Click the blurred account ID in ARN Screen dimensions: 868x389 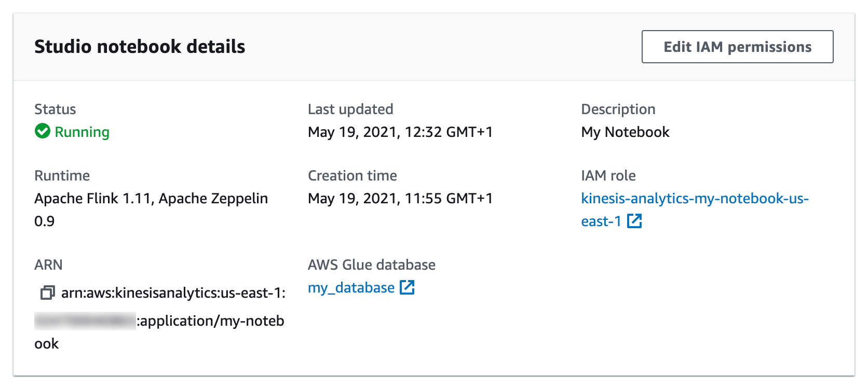click(85, 321)
